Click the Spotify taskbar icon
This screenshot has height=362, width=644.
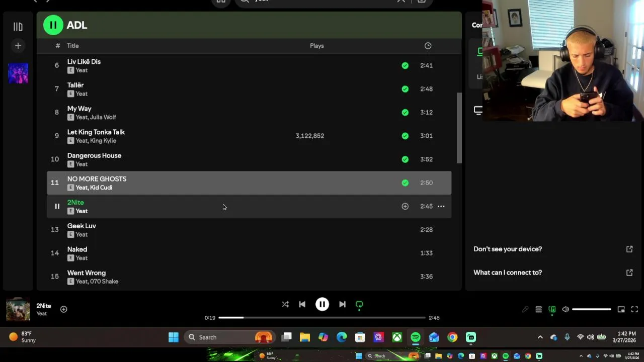416,337
